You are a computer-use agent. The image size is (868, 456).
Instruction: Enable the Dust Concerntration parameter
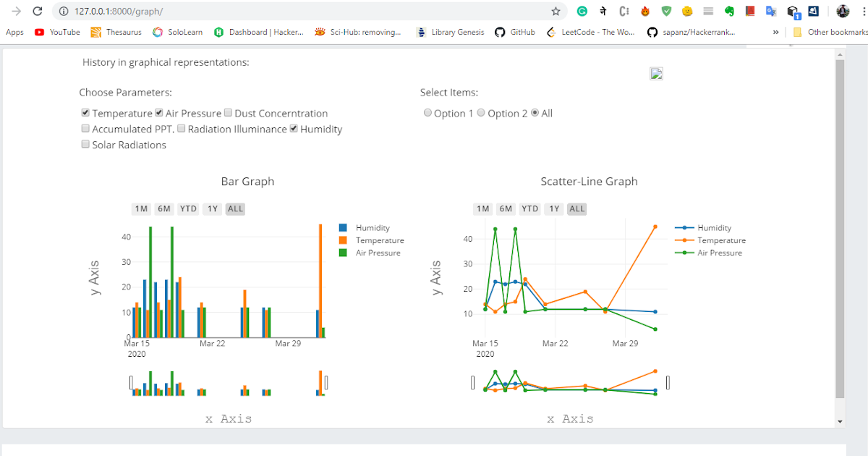228,112
